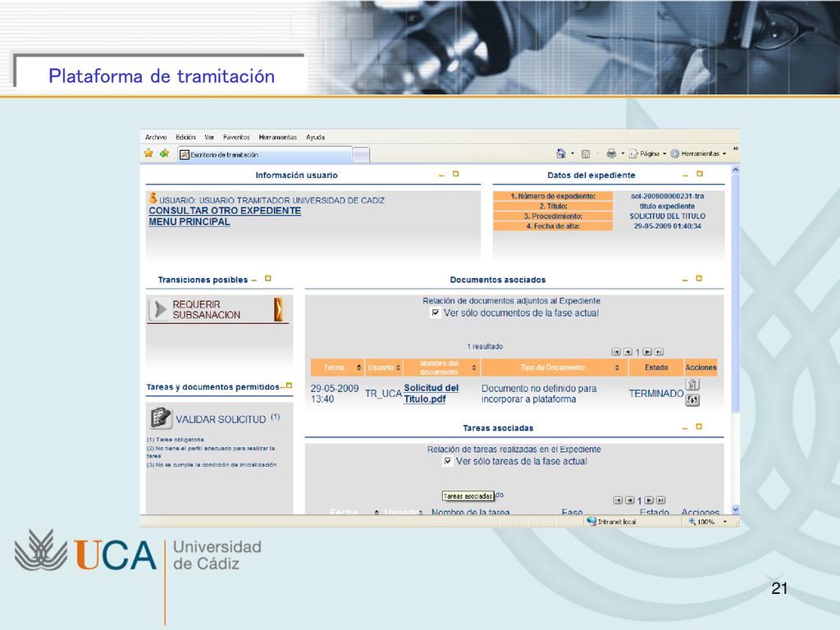
Task: Minimize the Documentos asociados panel
Action: pyautogui.click(x=685, y=281)
